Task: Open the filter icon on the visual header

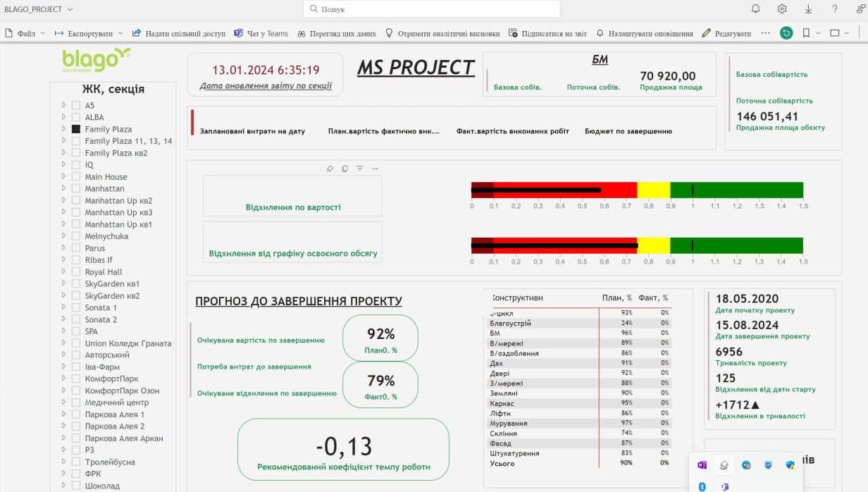Action: pyautogui.click(x=359, y=168)
